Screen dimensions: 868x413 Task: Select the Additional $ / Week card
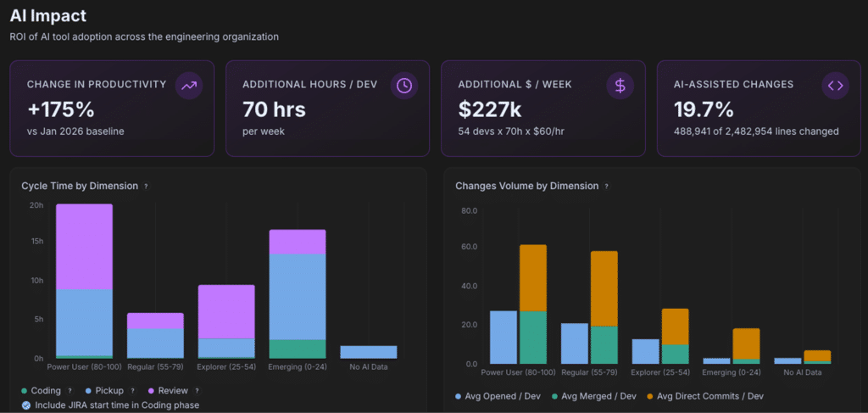[x=543, y=109]
